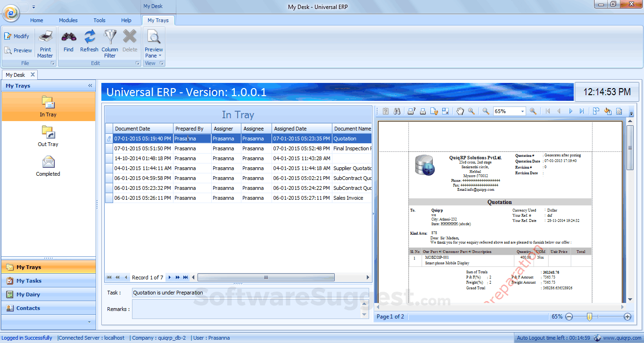This screenshot has width=644, height=343.
Task: Click the Remarks text field
Action: tap(245, 309)
